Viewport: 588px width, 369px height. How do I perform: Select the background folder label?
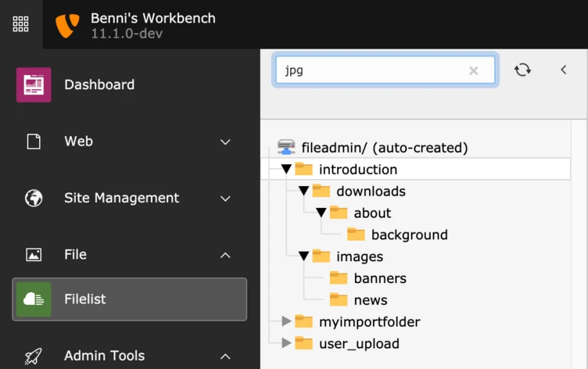point(410,235)
